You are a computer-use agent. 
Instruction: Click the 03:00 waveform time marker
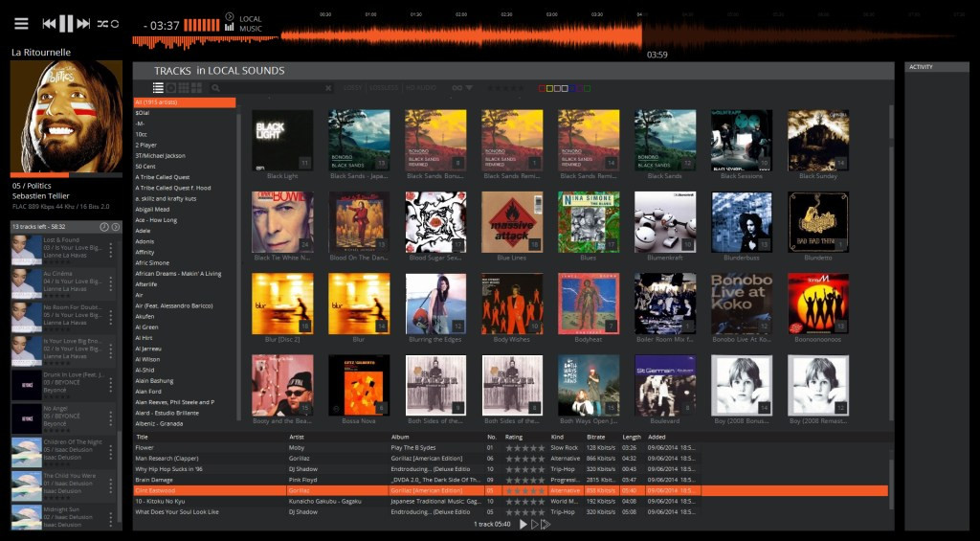pyautogui.click(x=551, y=13)
